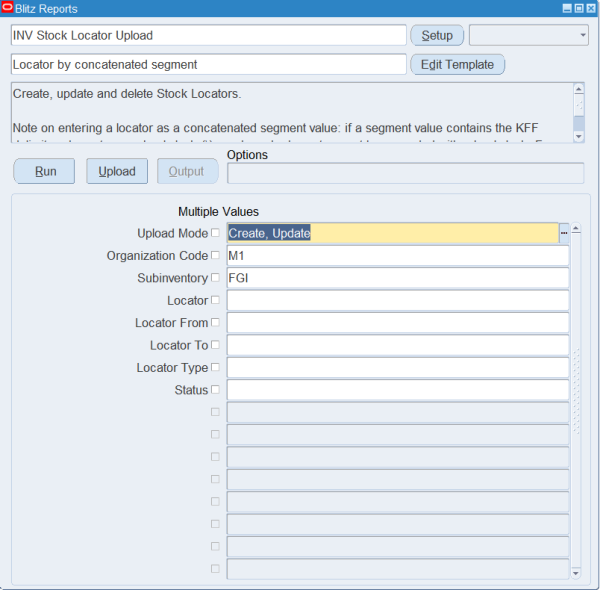The height and width of the screenshot is (590, 600).
Task: Click the Subinventory field containing FGI
Action: click(398, 278)
